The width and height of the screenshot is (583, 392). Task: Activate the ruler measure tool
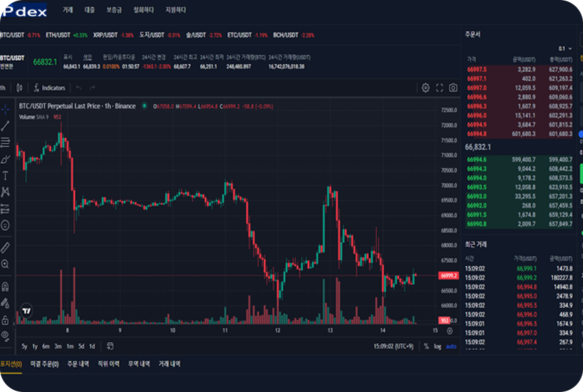coord(5,248)
